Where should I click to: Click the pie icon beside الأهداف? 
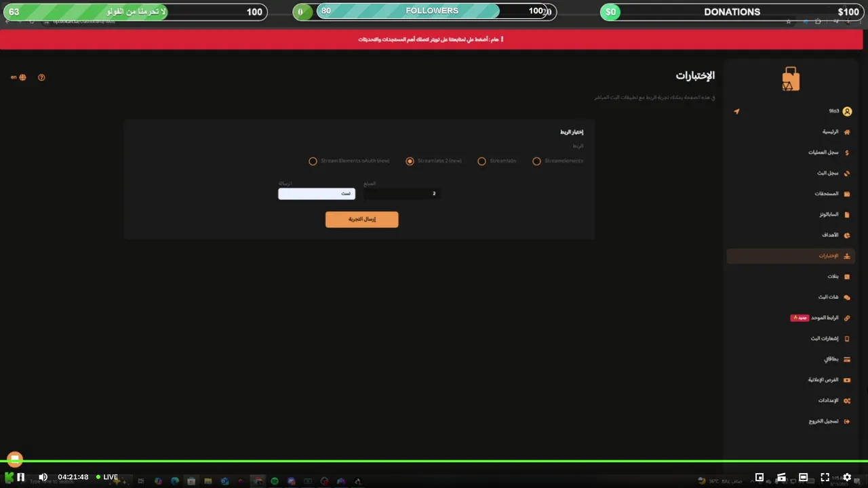[x=847, y=235]
